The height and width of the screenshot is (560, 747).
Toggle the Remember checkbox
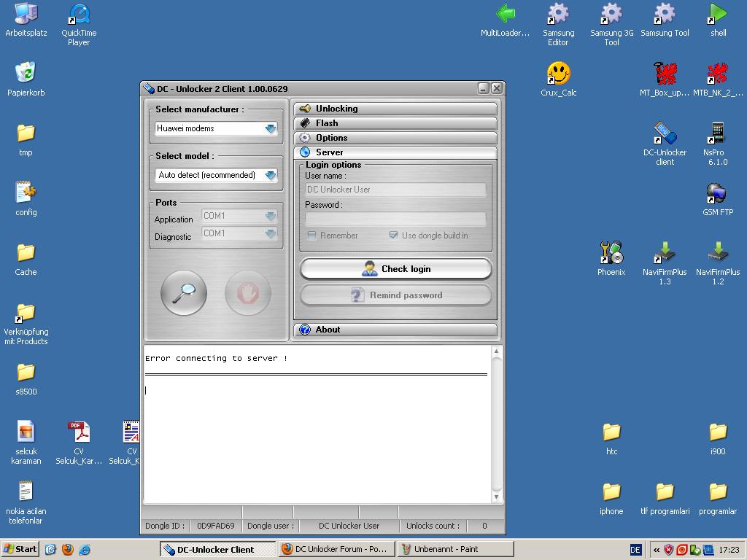click(x=312, y=236)
